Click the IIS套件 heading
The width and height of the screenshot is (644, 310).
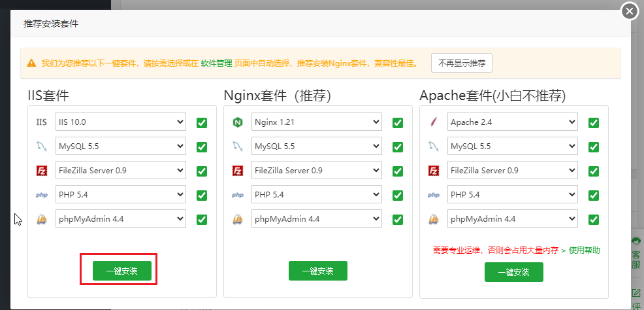point(48,95)
